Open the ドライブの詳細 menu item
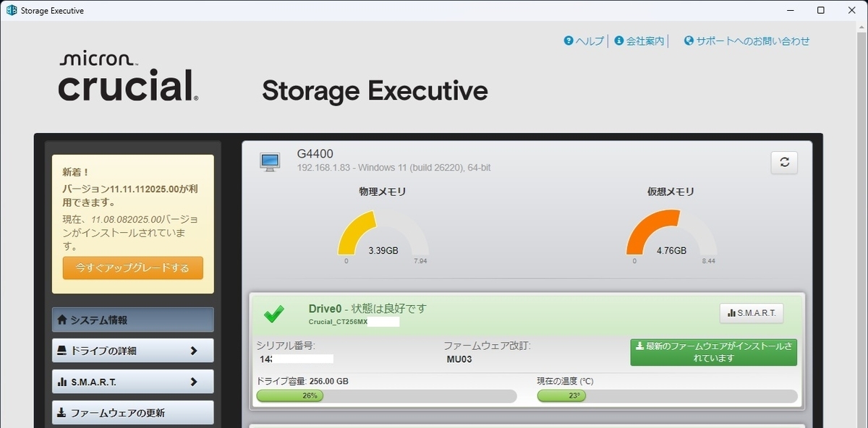 tap(132, 351)
